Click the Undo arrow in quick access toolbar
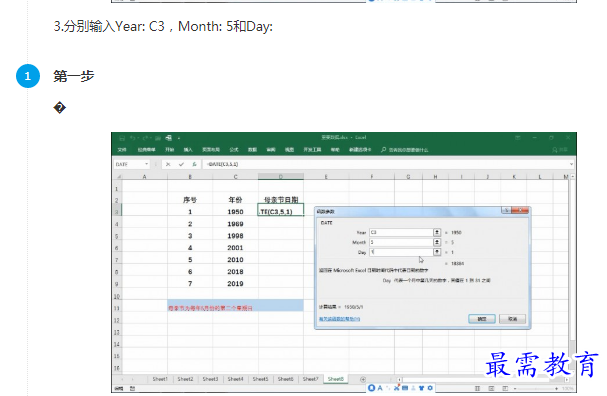The height and width of the screenshot is (396, 607). pyautogui.click(x=133, y=138)
